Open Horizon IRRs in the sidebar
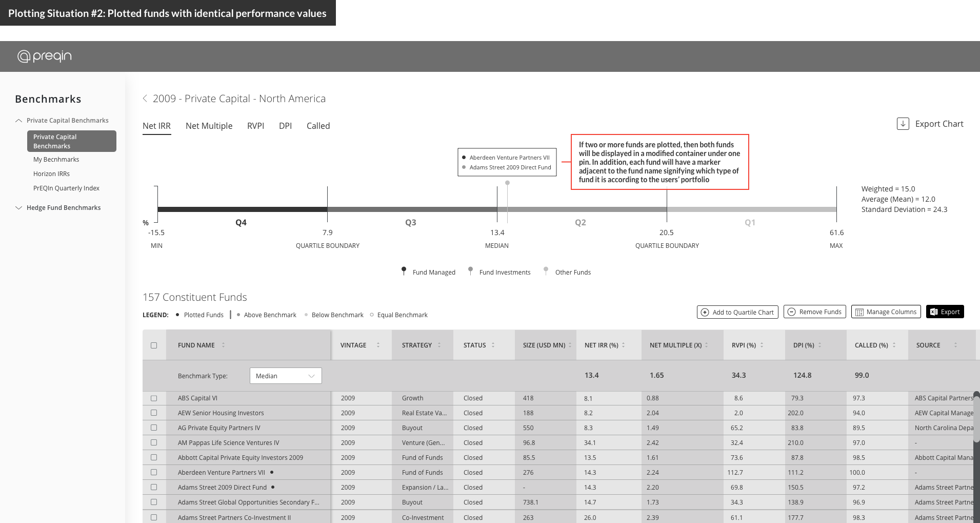 51,174
